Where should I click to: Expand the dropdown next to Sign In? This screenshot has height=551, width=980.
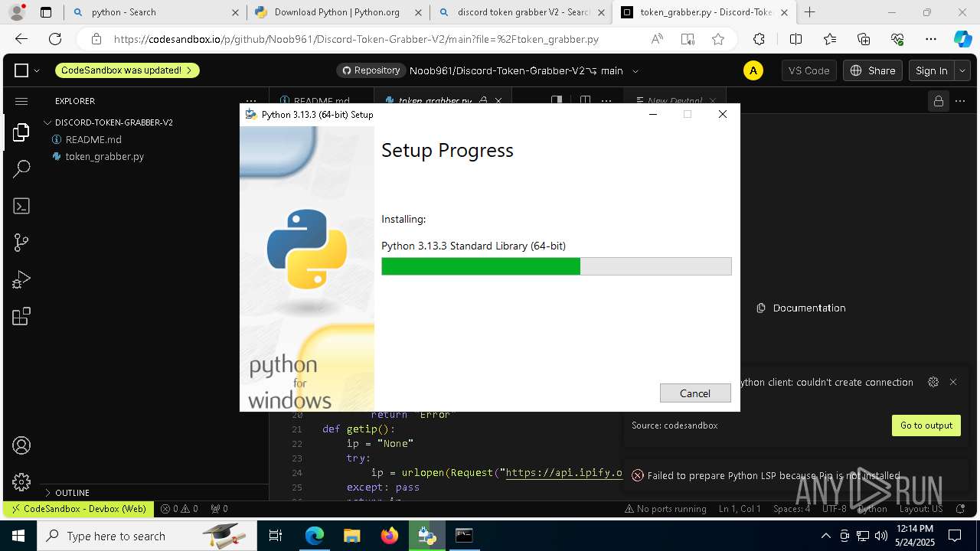tap(962, 70)
